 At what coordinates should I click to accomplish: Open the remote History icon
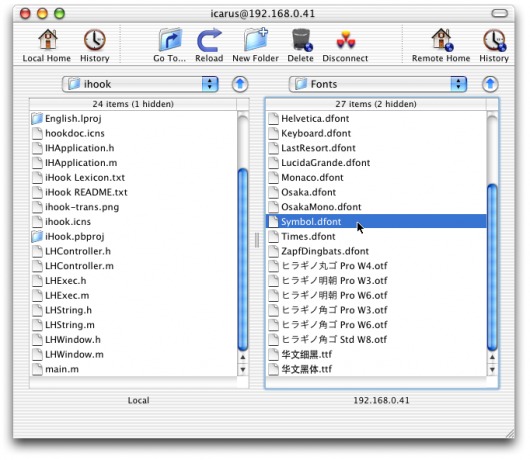494,40
